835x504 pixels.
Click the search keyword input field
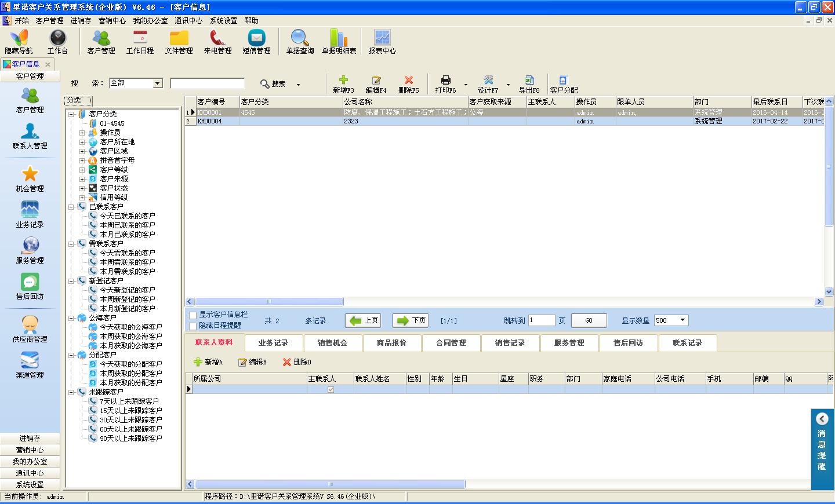pos(208,83)
